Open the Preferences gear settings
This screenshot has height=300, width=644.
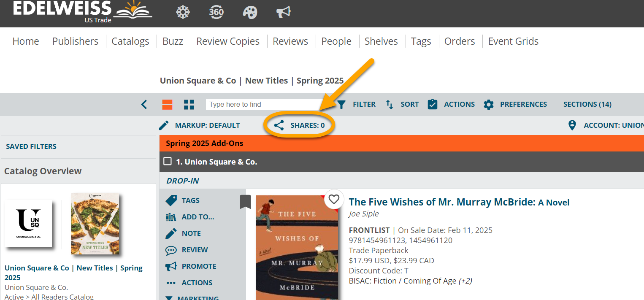point(515,104)
